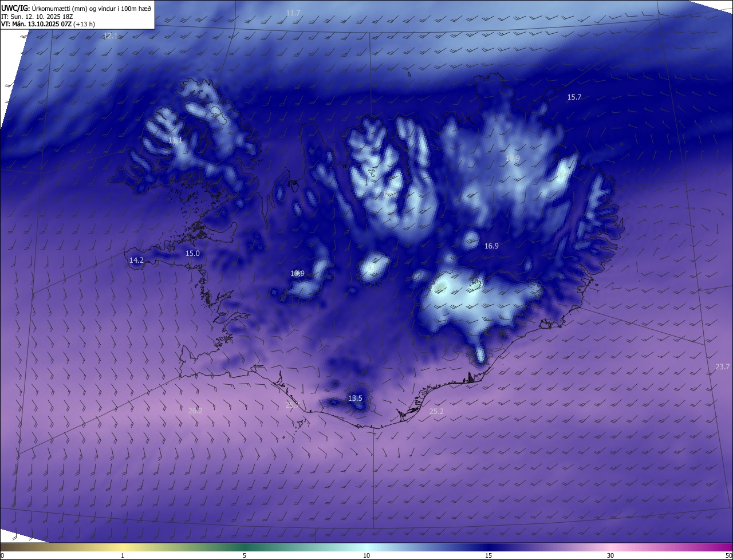Viewport: 733px width, 560px height.
Task: Click the 10.9 label southeast of the 15.0 label
Action: 297,274
